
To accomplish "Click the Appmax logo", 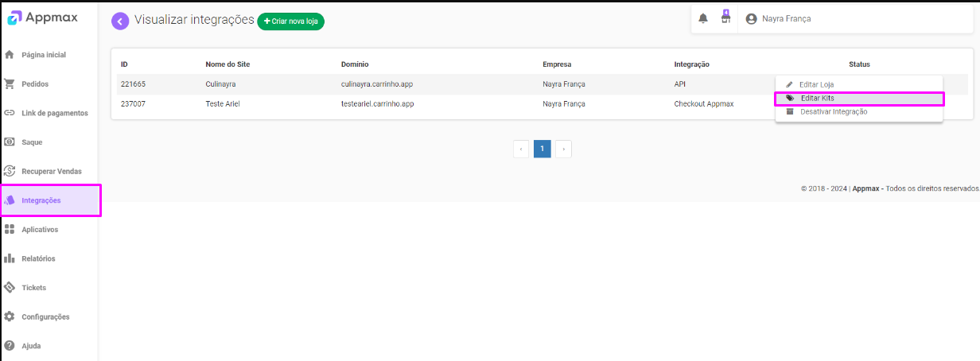I will click(42, 18).
